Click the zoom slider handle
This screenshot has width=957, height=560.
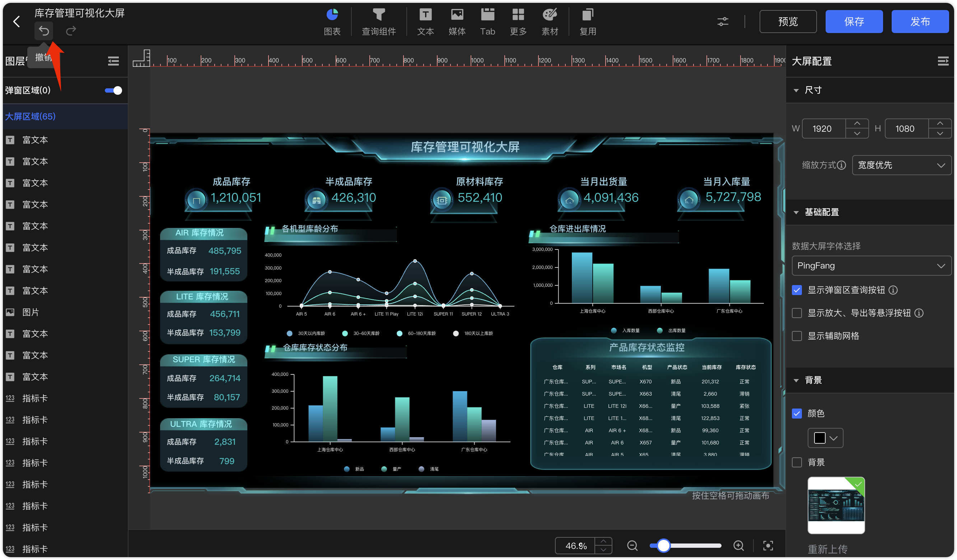tap(663, 546)
